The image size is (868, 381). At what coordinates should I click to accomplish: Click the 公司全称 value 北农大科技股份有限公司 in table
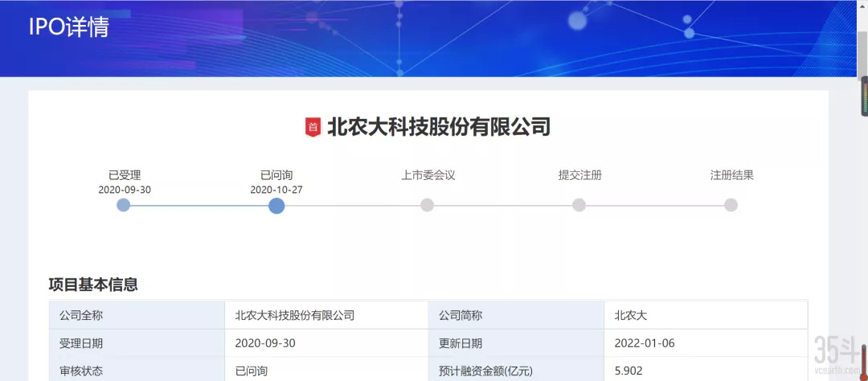pyautogui.click(x=294, y=316)
